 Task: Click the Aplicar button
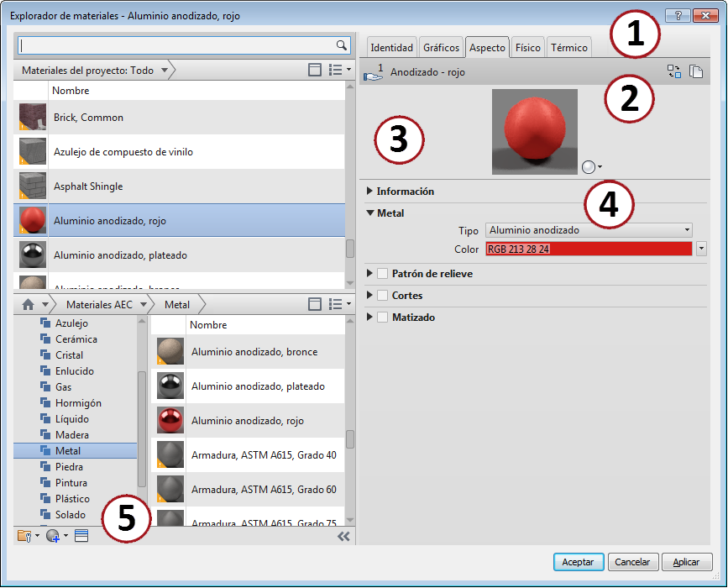687,562
